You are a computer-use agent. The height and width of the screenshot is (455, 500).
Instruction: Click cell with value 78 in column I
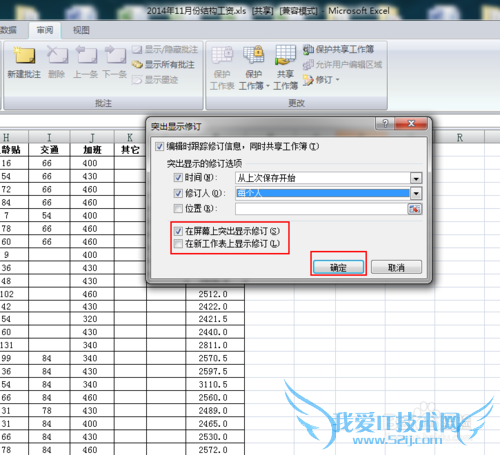[x=49, y=411]
